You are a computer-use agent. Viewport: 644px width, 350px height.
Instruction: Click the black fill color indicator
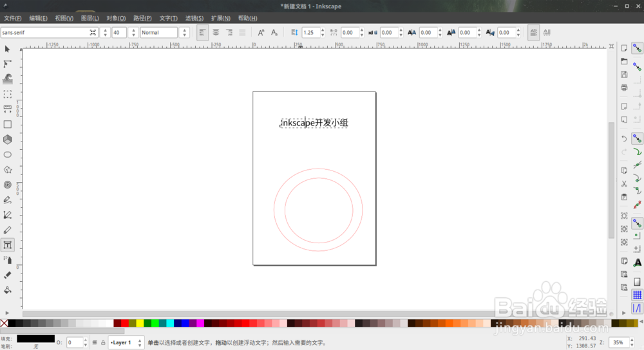tap(35, 338)
